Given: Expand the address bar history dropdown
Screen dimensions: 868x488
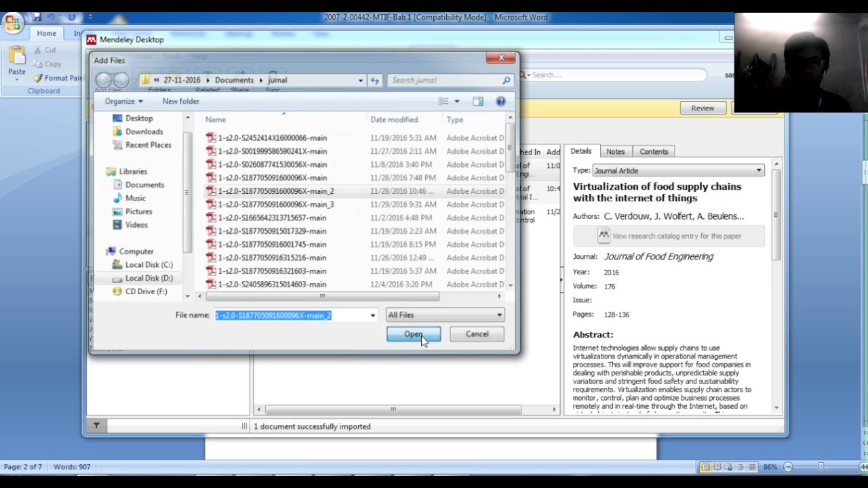Looking at the screenshot, I should [361, 80].
